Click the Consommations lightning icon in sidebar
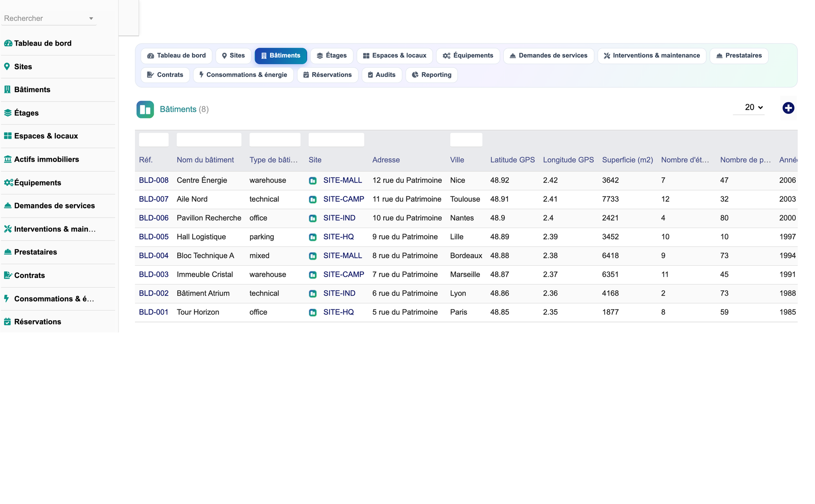The width and height of the screenshot is (815, 504). (7, 298)
